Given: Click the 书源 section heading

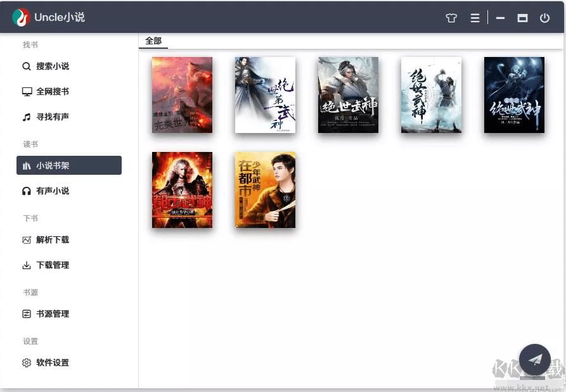Looking at the screenshot, I should (30, 293).
